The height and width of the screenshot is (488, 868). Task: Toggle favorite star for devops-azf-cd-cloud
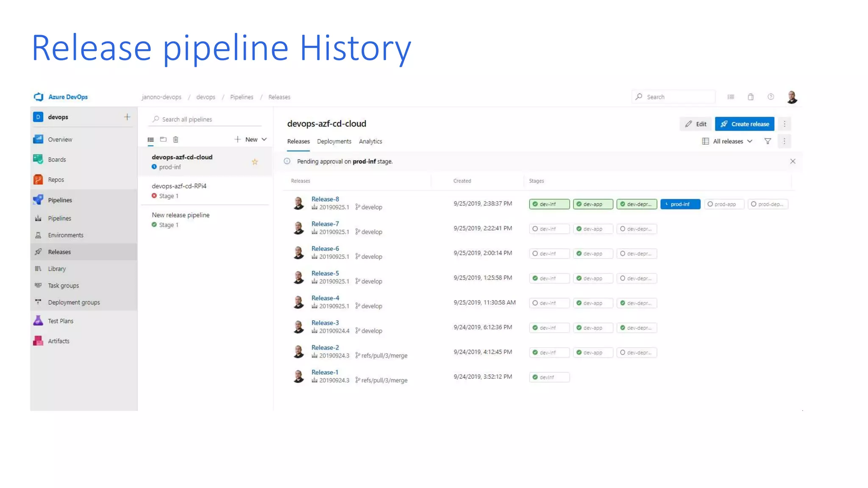point(255,162)
